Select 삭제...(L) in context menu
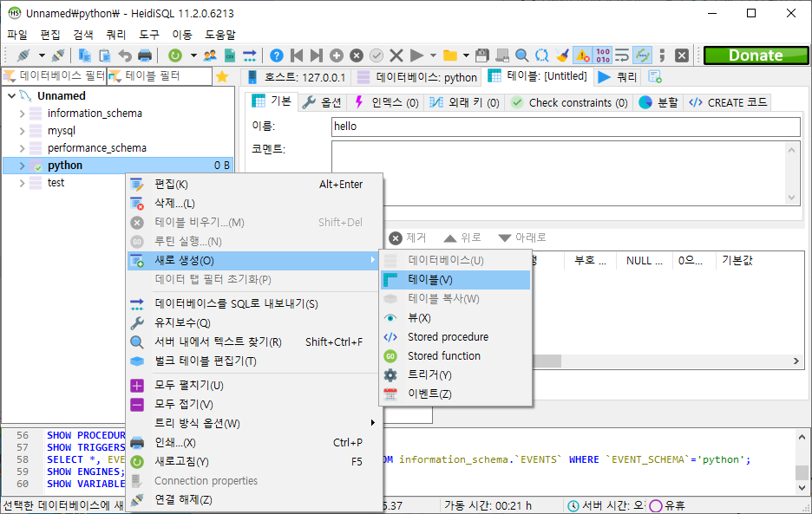This screenshot has height=514, width=812. (x=255, y=204)
